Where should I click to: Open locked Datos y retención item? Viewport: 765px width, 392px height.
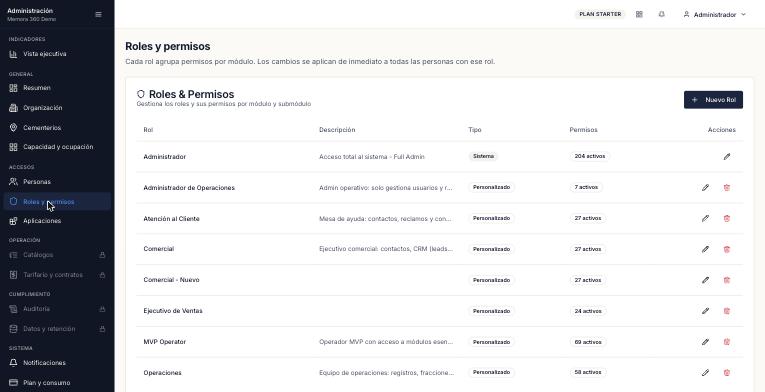[57, 329]
